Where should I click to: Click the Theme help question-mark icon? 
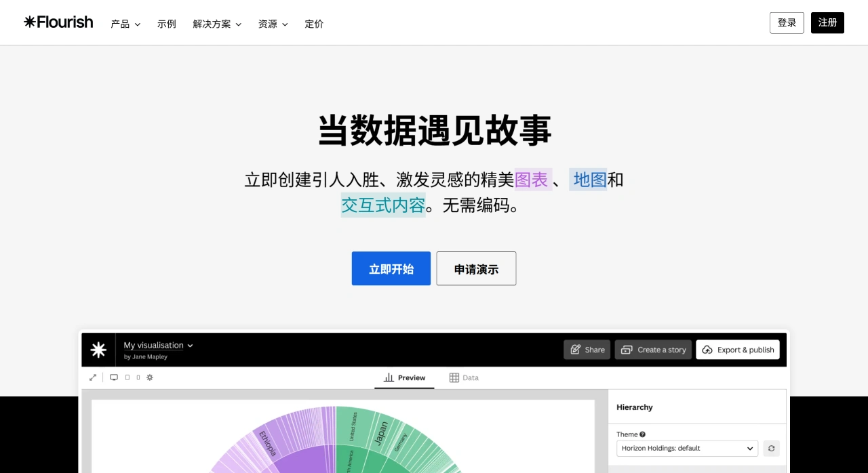(642, 434)
